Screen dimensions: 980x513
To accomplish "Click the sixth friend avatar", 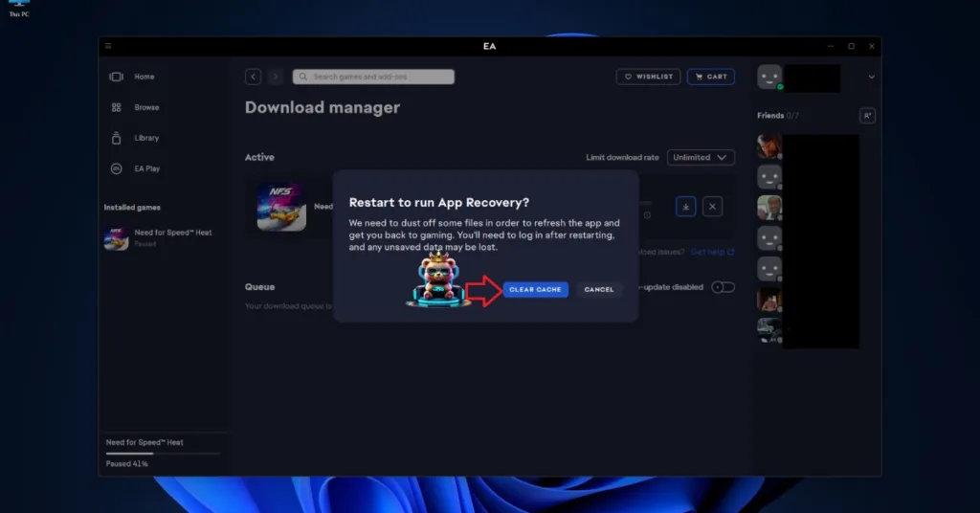I will click(769, 300).
